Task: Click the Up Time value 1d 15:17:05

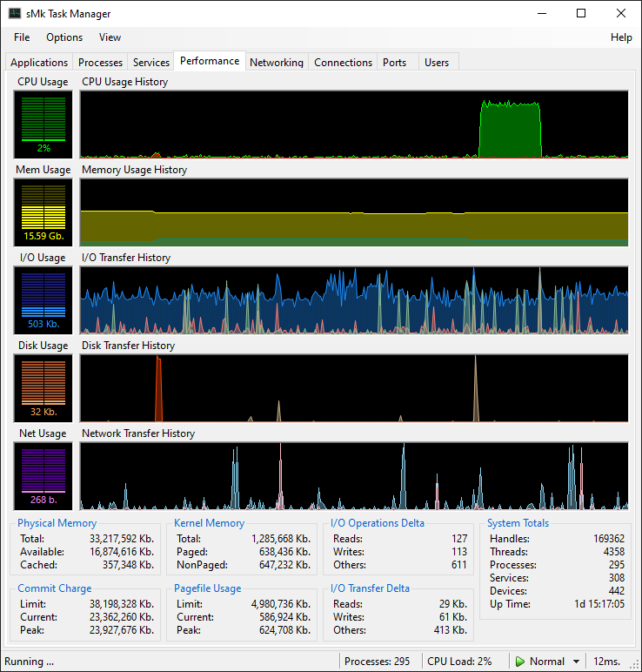Action: [x=599, y=604]
